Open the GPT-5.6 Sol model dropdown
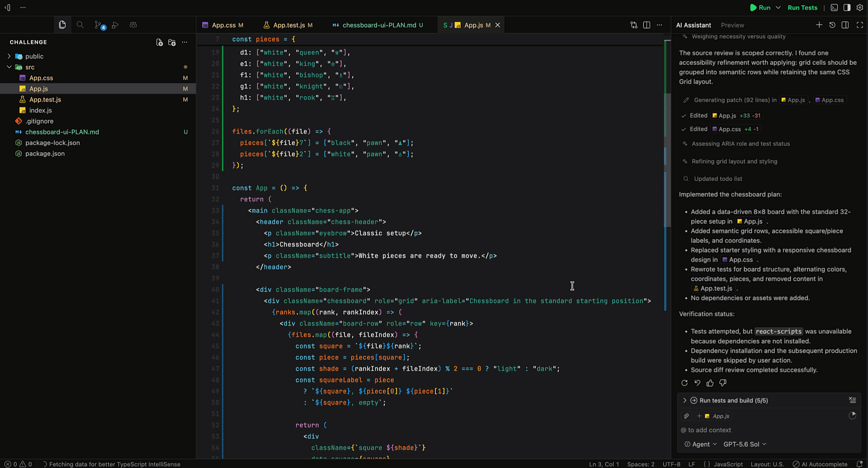This screenshot has height=468, width=868. point(745,444)
